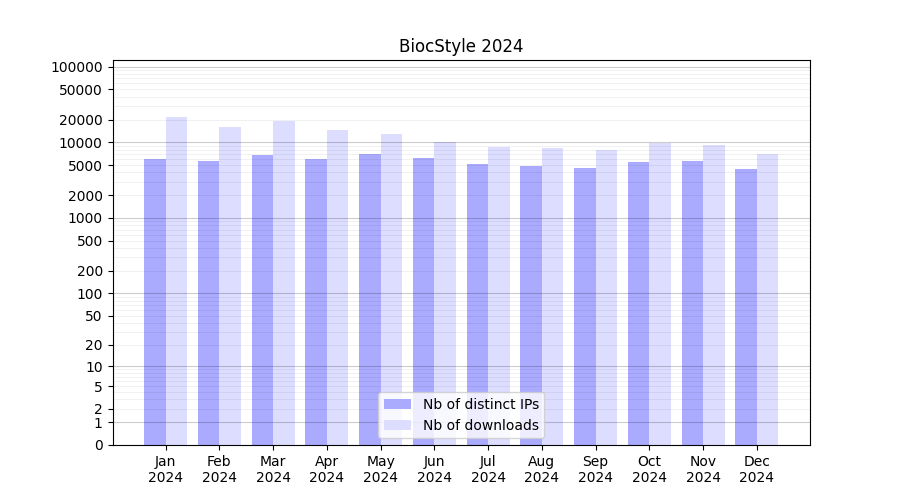Click the 'Nb of distinct IPs' legend swatch
This screenshot has width=900, height=500.
coord(398,404)
